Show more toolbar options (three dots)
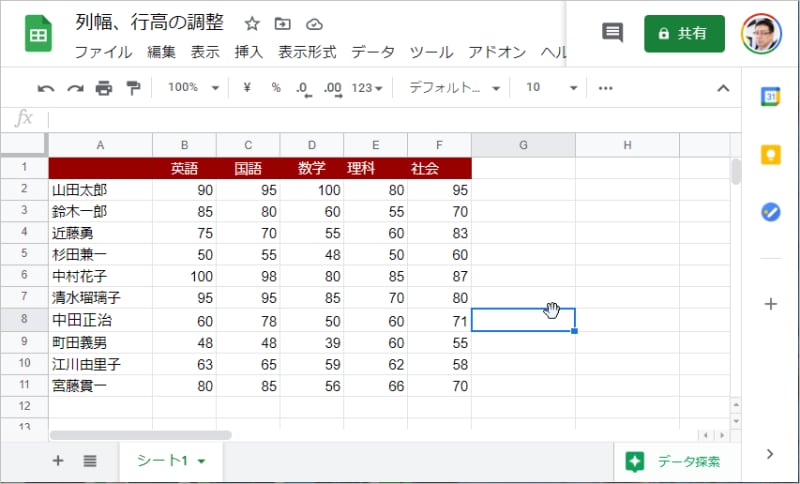Screen dimensions: 800x484 606,88
